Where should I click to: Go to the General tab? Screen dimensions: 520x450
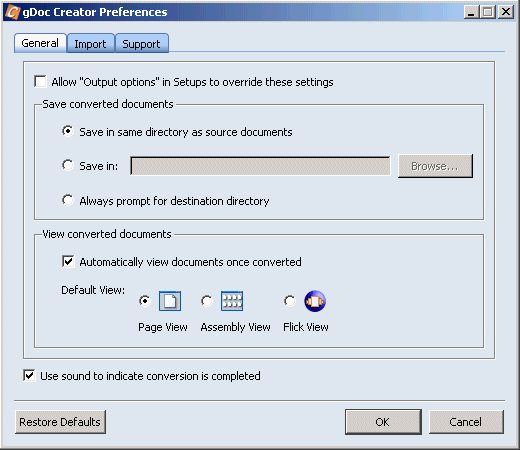coord(40,43)
